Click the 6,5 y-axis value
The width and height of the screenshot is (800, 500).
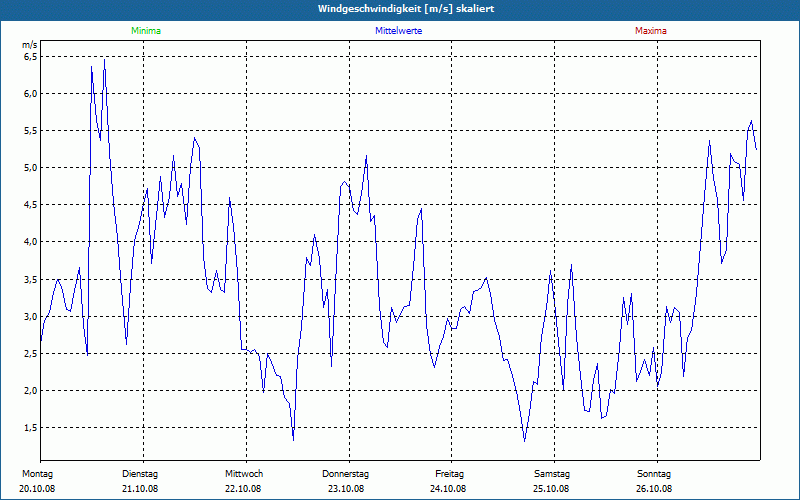[x=31, y=57]
